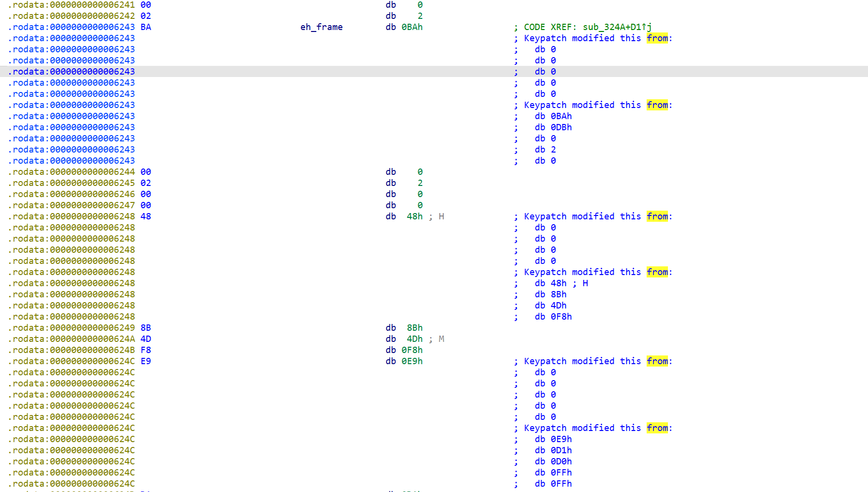Select the 4Dh byte at address 624A
This screenshot has height=492, width=868.
(414, 339)
